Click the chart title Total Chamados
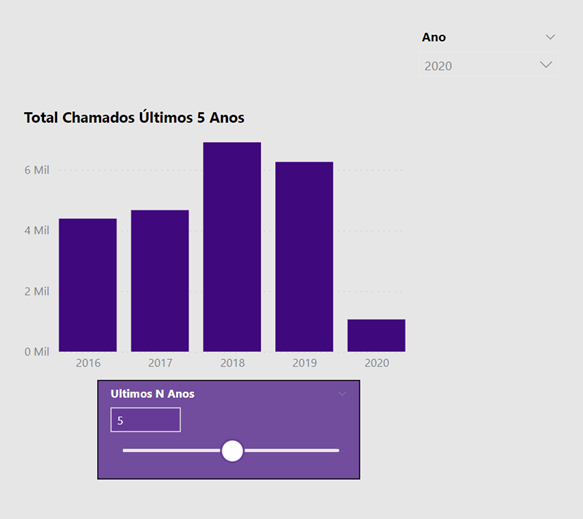 134,117
